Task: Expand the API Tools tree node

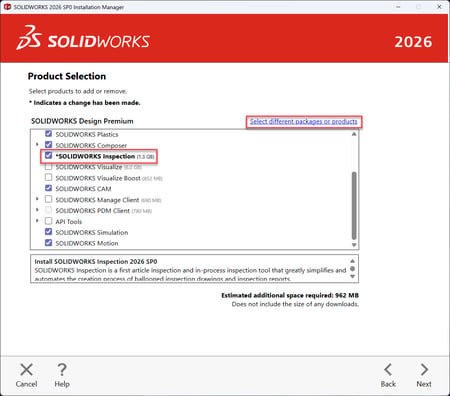Action: click(x=37, y=221)
